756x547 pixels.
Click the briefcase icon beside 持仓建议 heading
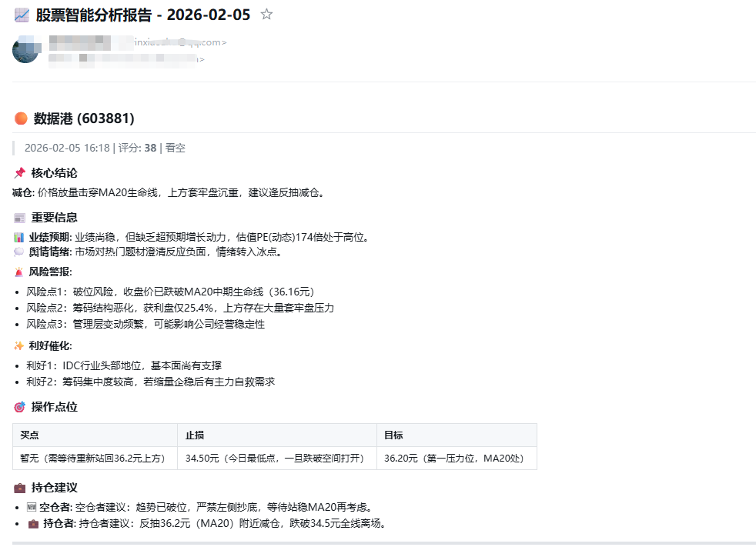[20, 488]
